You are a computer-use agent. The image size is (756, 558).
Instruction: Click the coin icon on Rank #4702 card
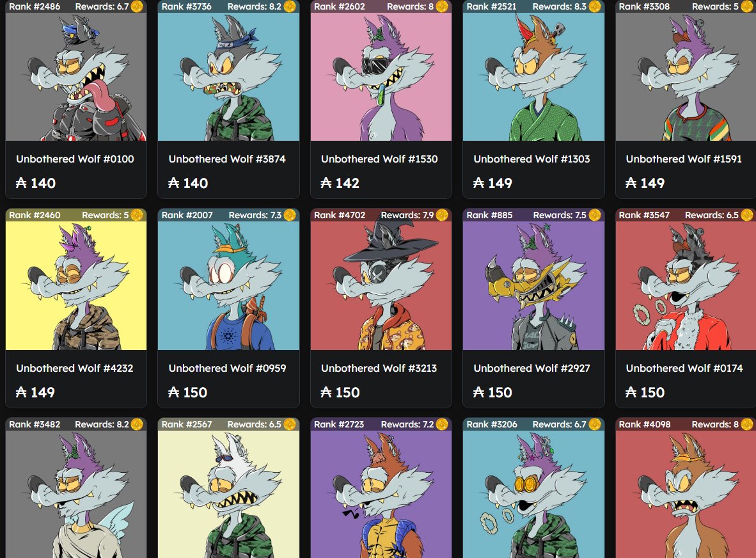[442, 215]
